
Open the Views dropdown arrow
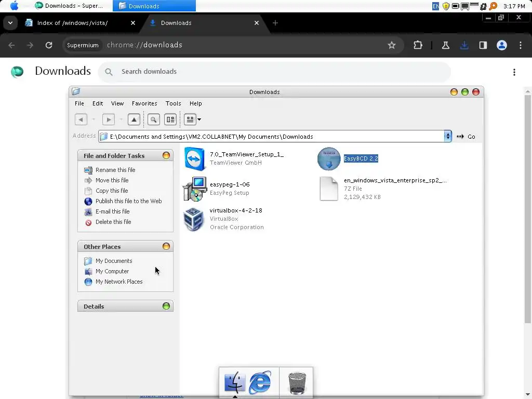pyautogui.click(x=199, y=119)
